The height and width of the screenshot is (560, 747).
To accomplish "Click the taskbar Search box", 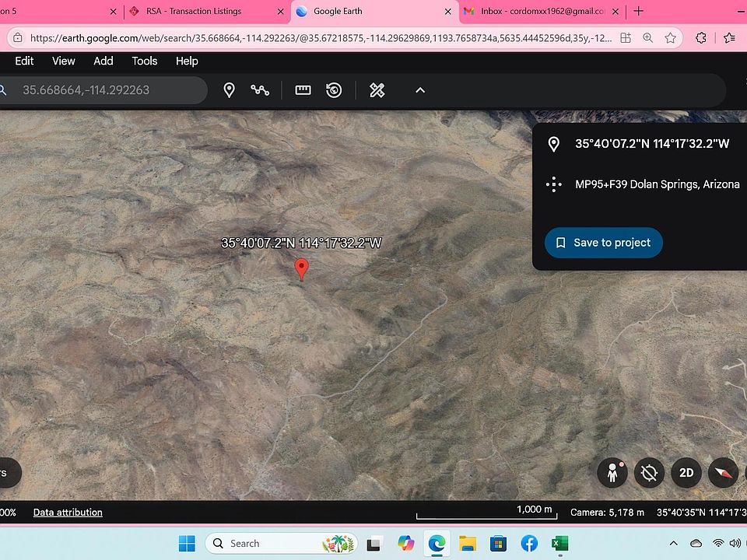I will pyautogui.click(x=282, y=544).
